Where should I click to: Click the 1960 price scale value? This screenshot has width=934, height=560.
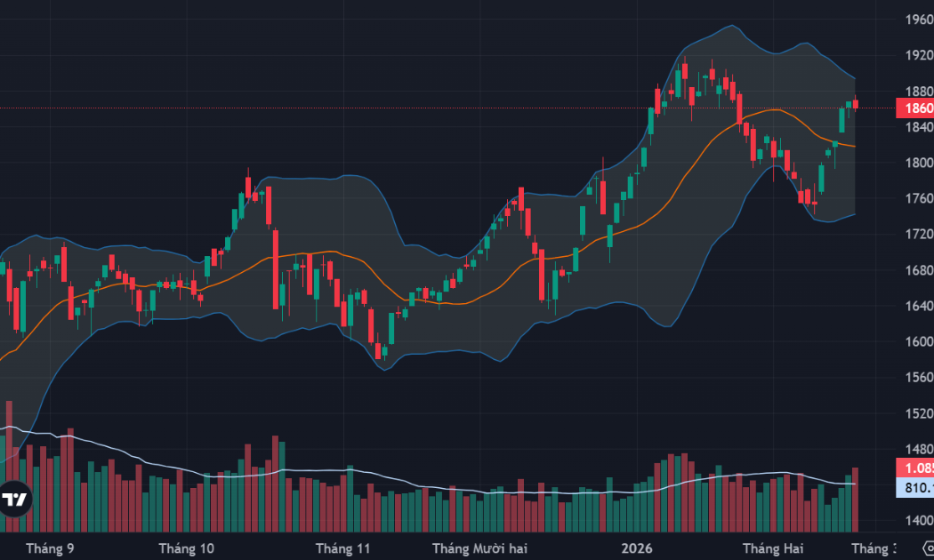point(916,19)
